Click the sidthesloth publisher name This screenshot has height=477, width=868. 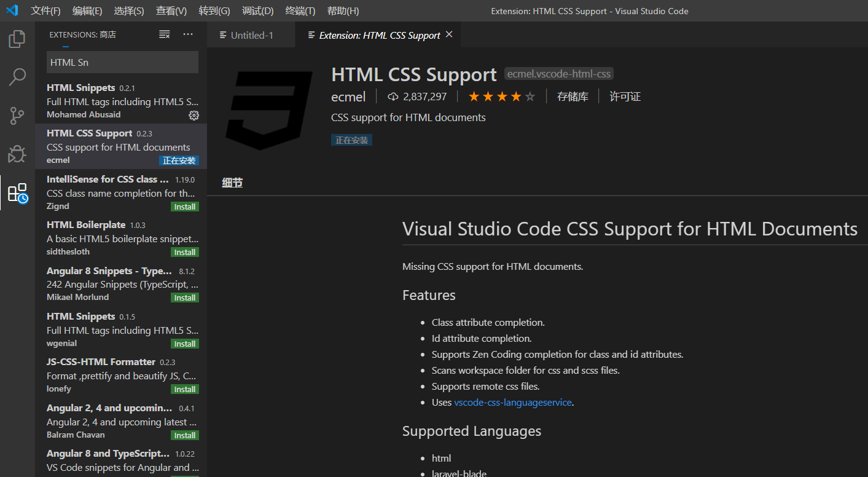point(68,251)
